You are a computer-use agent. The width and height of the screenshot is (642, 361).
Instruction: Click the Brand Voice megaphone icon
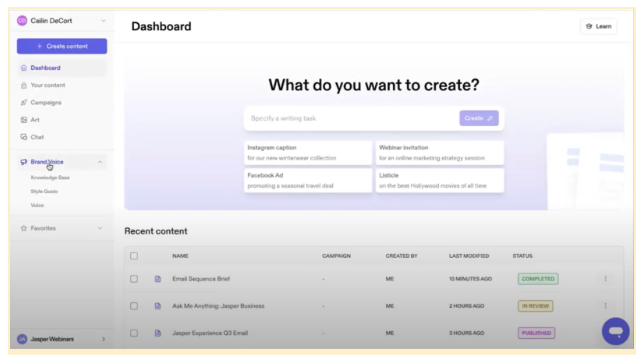click(x=24, y=162)
